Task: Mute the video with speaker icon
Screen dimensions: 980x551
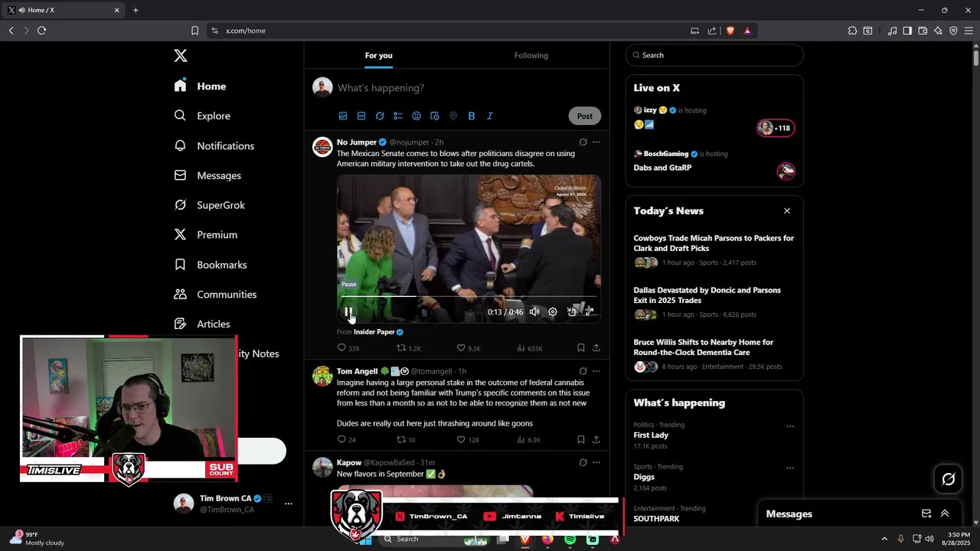Action: [534, 312]
